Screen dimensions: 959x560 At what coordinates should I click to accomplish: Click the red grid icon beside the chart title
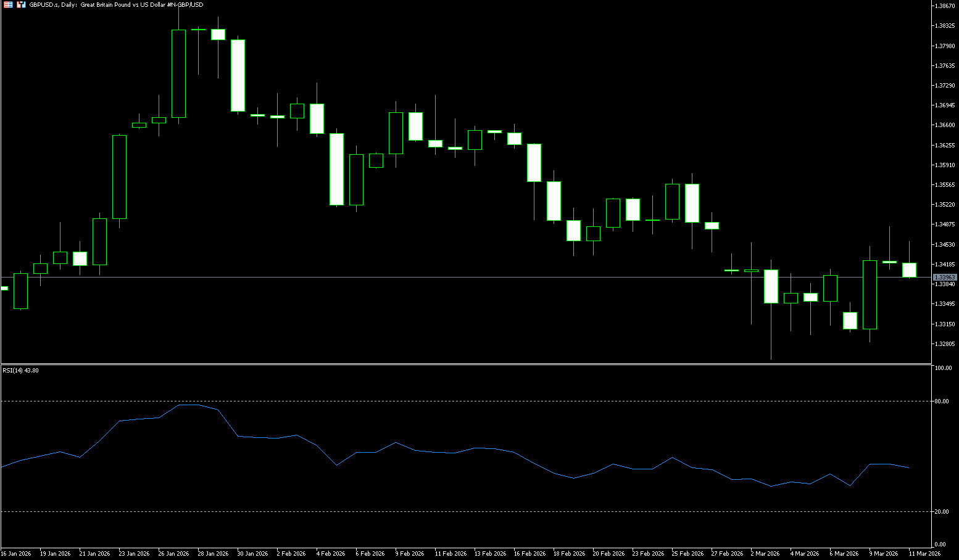(9, 4)
